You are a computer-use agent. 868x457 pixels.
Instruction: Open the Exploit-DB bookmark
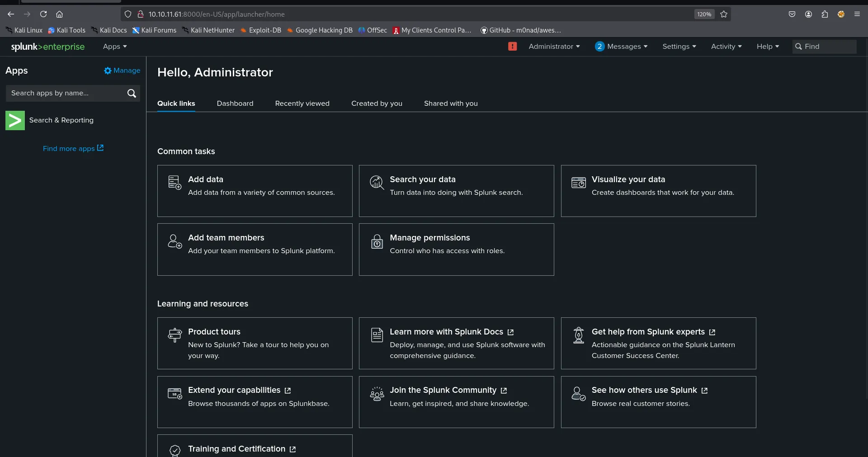click(261, 30)
